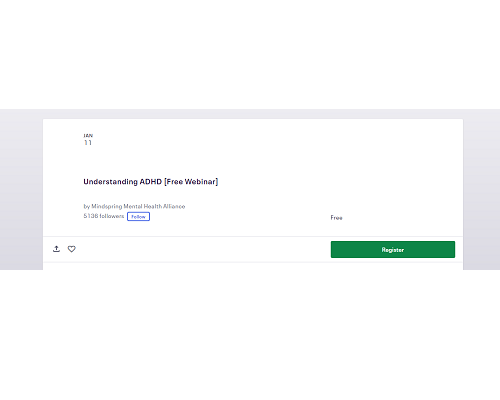Click the blue-outlined Follow button
Image resolution: width=500 pixels, height=400 pixels.
[x=138, y=217]
